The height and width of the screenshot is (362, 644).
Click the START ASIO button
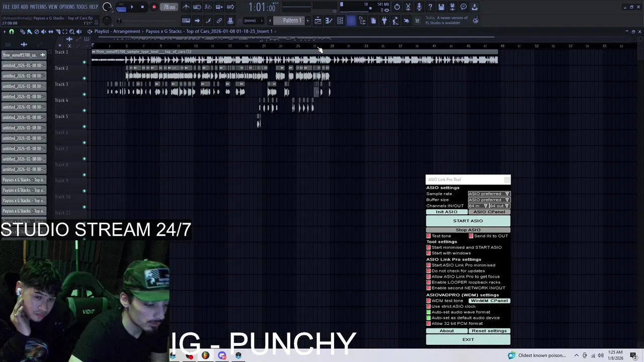(468, 221)
